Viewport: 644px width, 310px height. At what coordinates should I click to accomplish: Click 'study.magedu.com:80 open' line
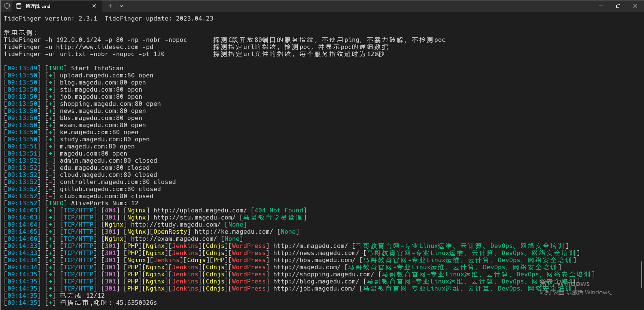click(x=104, y=139)
